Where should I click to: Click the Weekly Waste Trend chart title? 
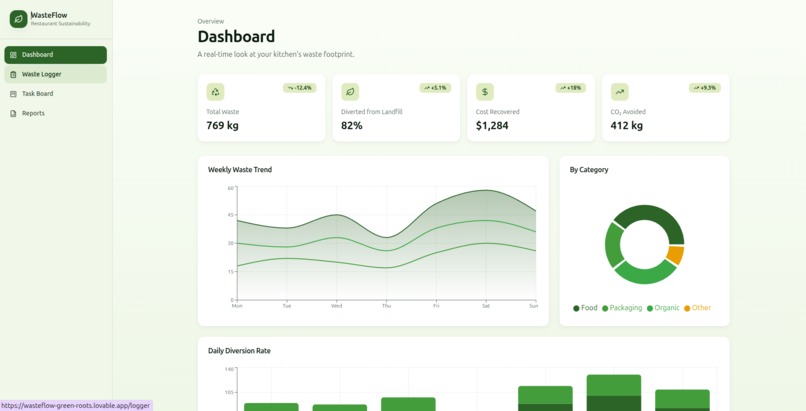tap(240, 170)
